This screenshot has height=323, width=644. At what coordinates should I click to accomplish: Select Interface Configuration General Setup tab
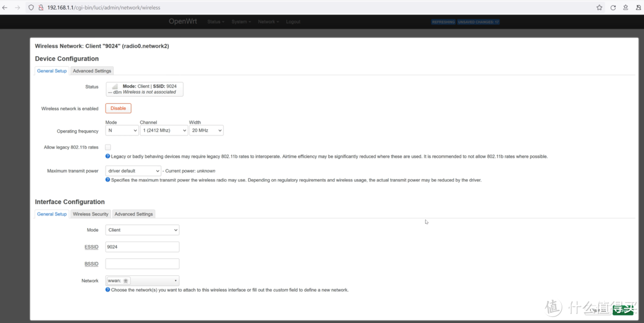coord(52,214)
